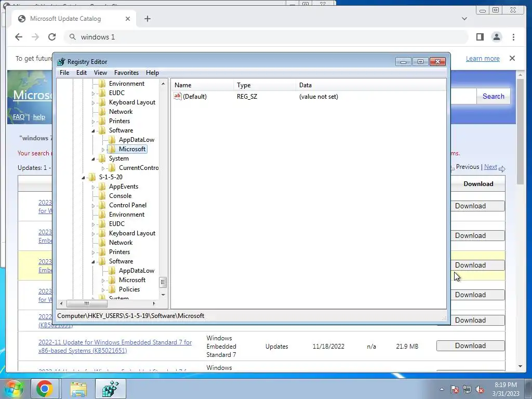Open the Windows Start menu

tap(13, 389)
